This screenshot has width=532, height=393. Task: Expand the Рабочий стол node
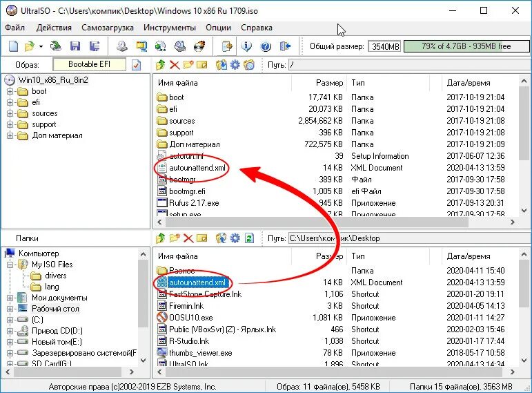(10, 309)
